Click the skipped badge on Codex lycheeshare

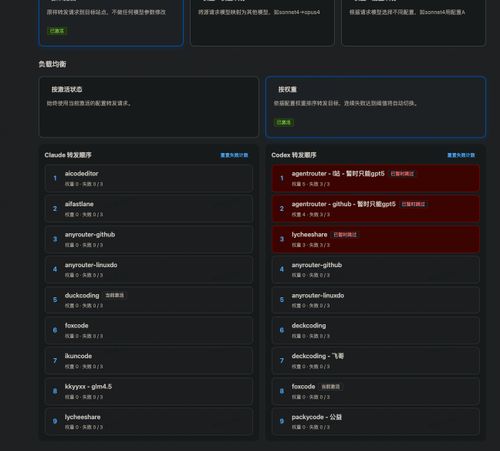point(345,235)
